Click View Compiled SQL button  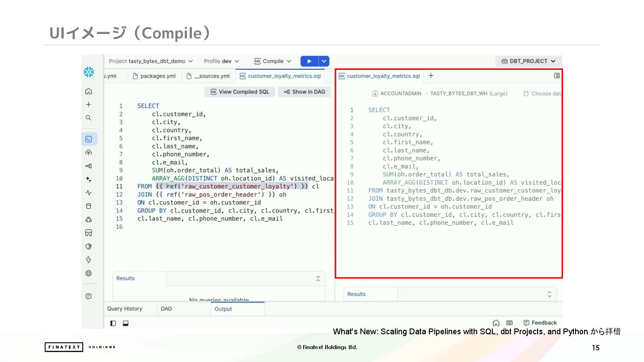click(x=240, y=92)
